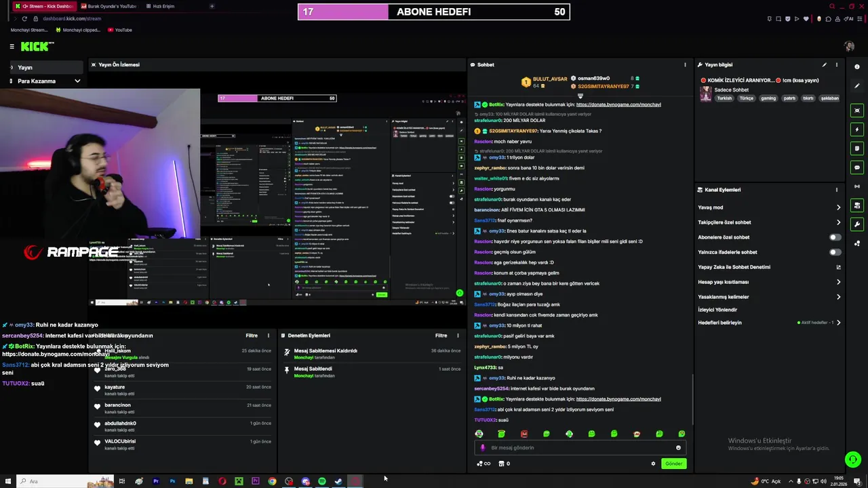Open YouTube bookmark in bookmarks bar
The image size is (868, 488).
[119, 30]
